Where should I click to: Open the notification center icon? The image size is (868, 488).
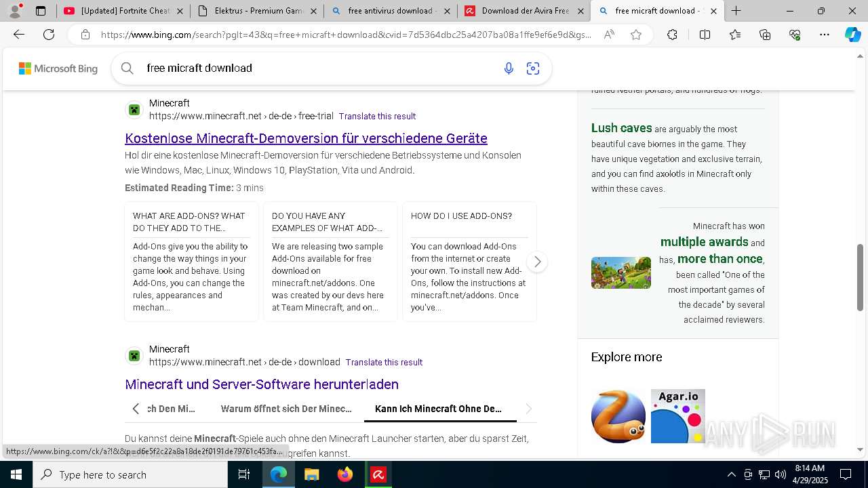(x=846, y=474)
